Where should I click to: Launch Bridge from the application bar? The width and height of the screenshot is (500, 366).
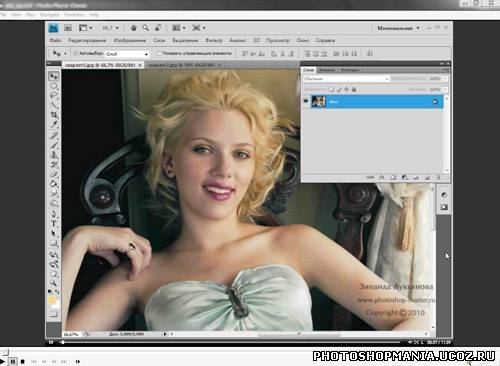point(68,28)
